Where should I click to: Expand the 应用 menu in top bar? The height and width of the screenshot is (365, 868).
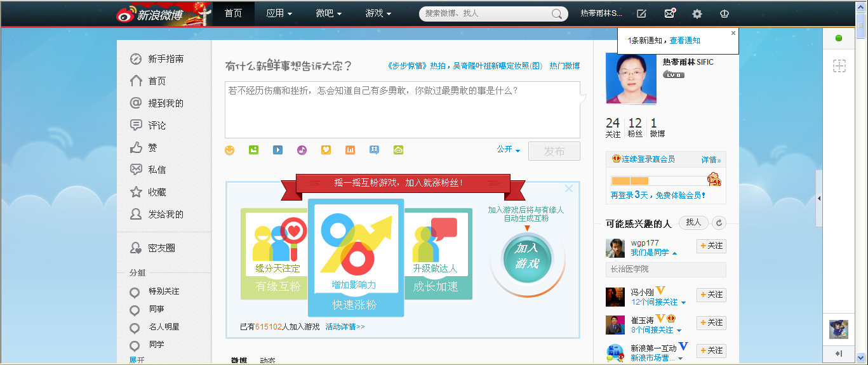point(279,13)
